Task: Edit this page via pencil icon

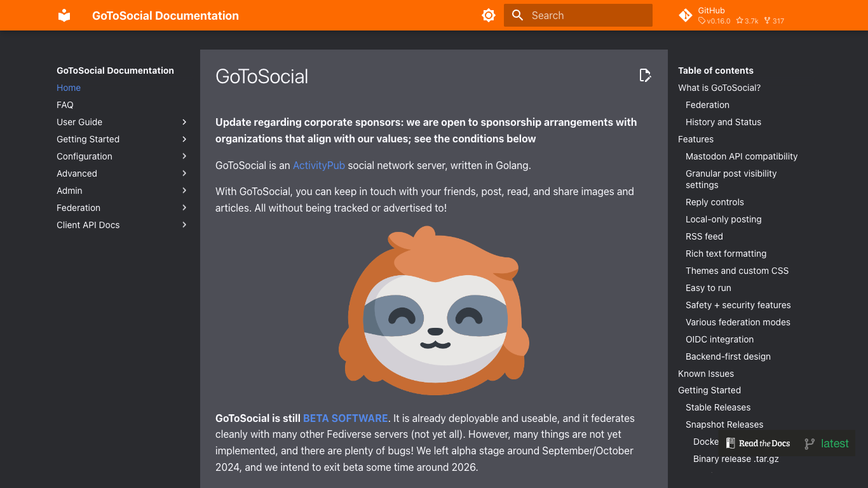Action: point(645,76)
